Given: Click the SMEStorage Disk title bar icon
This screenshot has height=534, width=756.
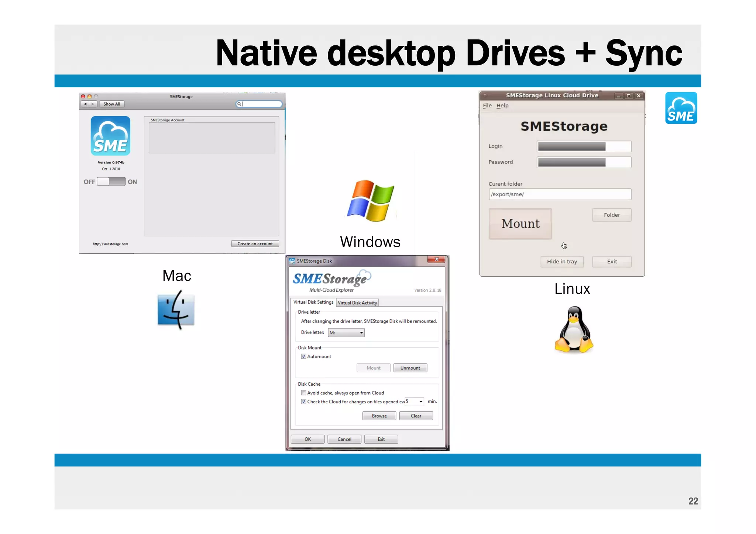Looking at the screenshot, I should click(x=292, y=261).
